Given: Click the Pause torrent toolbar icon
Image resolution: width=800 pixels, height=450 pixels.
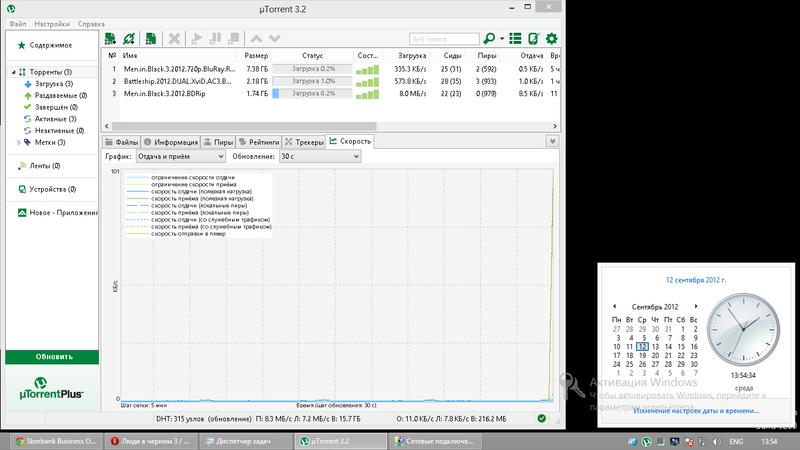Looking at the screenshot, I should click(216, 38).
